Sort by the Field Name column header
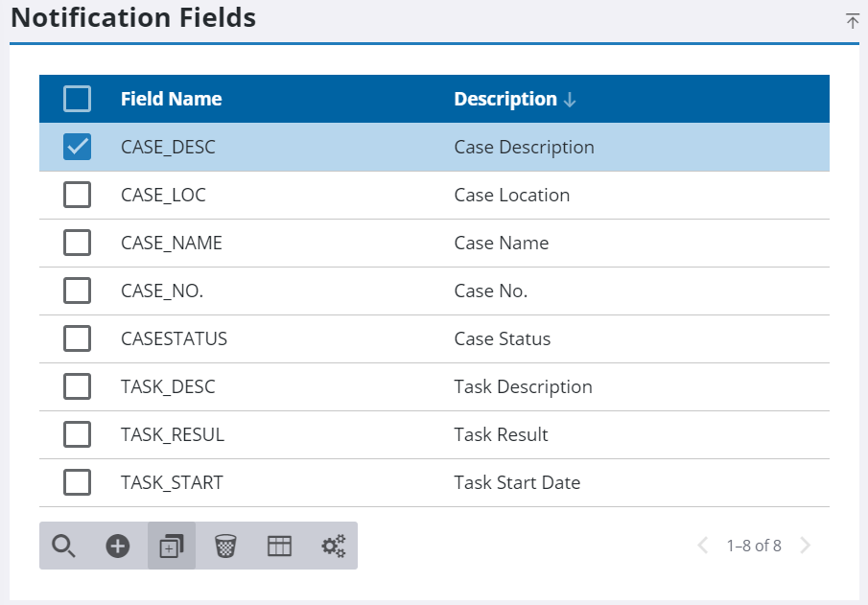The image size is (868, 605). pos(171,99)
